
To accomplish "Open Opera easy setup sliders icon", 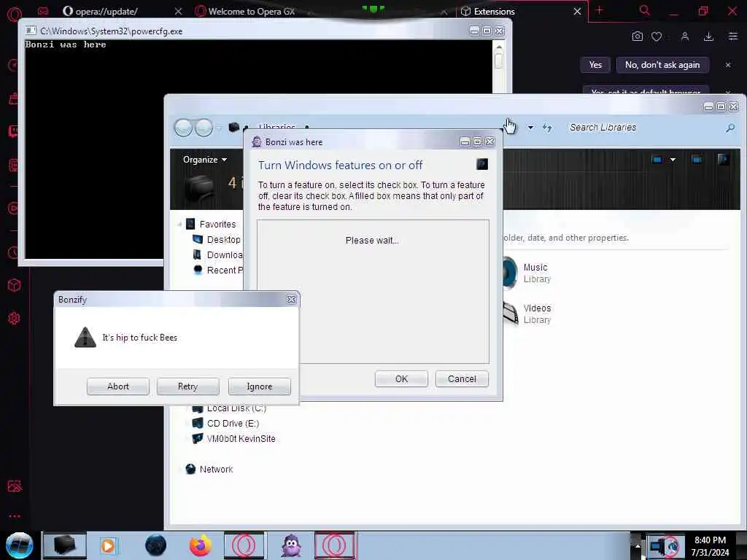I will (733, 36).
